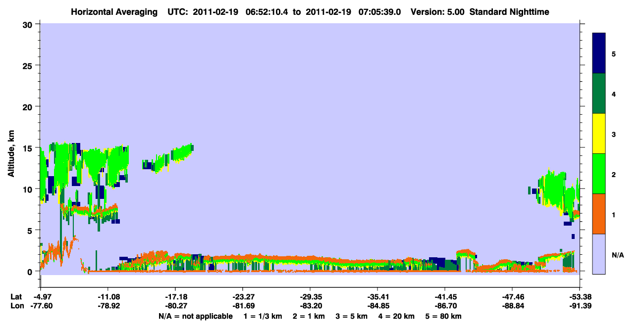Click latitude value -47.46
644x330 pixels.
coord(512,297)
